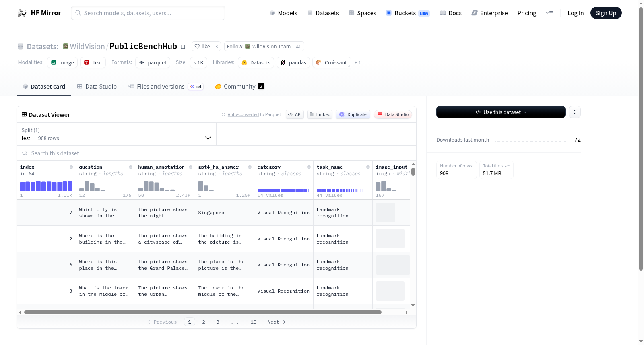Go to page 3 of the table
644x345 pixels.
pyautogui.click(x=218, y=322)
